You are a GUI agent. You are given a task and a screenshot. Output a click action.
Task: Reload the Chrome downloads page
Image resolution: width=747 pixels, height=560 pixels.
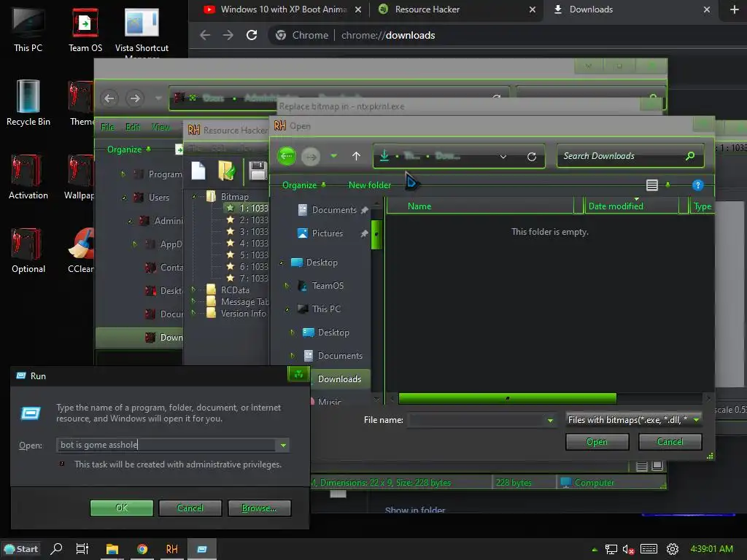point(252,35)
